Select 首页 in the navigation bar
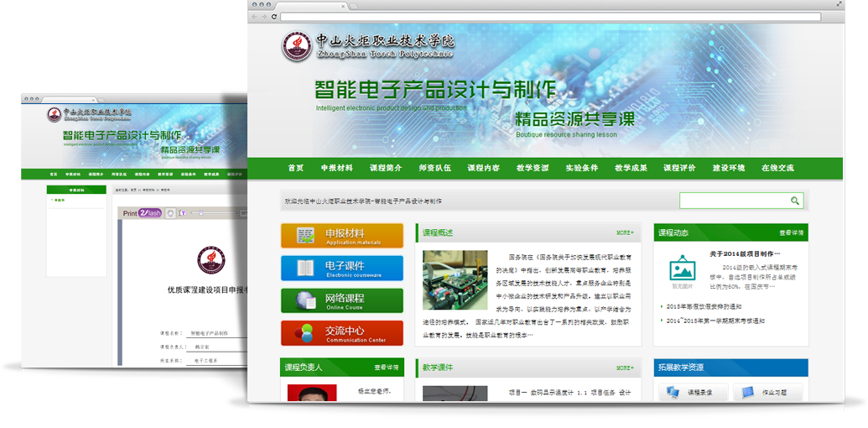 tap(295, 168)
